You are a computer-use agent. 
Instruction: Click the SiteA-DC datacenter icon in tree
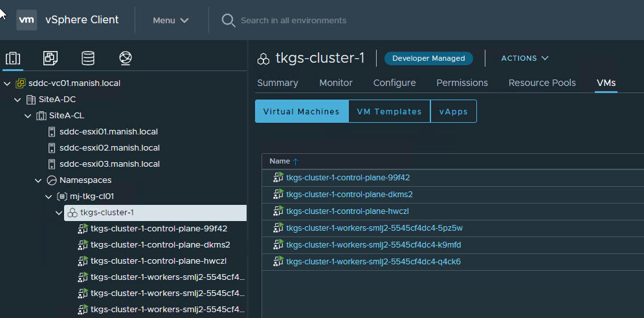tap(30, 100)
